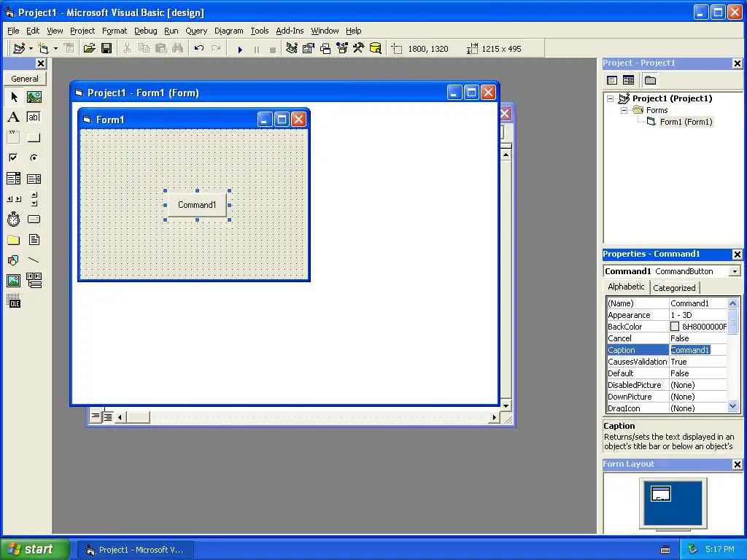Collapse the Forms folder node
The height and width of the screenshot is (560, 747).
coord(624,110)
